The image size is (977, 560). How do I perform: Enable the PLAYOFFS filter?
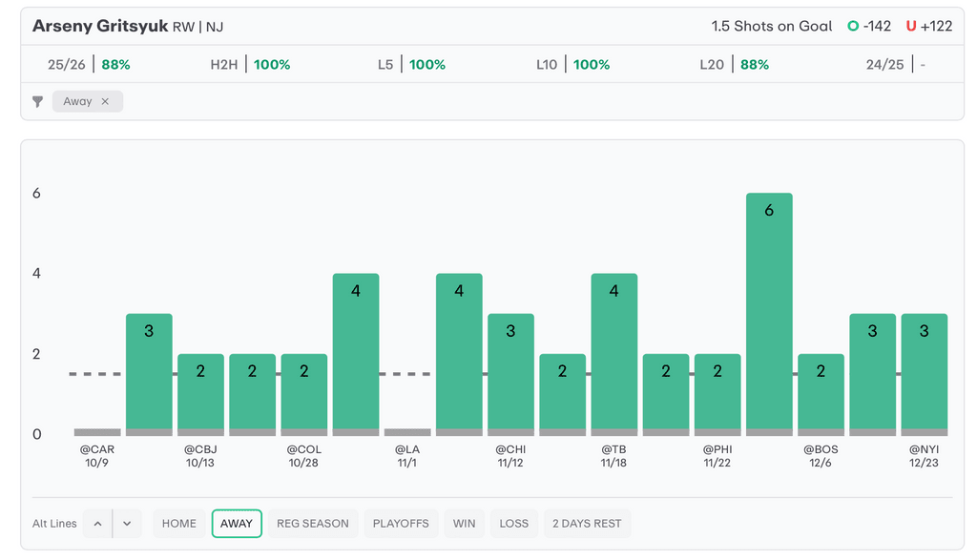coord(401,524)
